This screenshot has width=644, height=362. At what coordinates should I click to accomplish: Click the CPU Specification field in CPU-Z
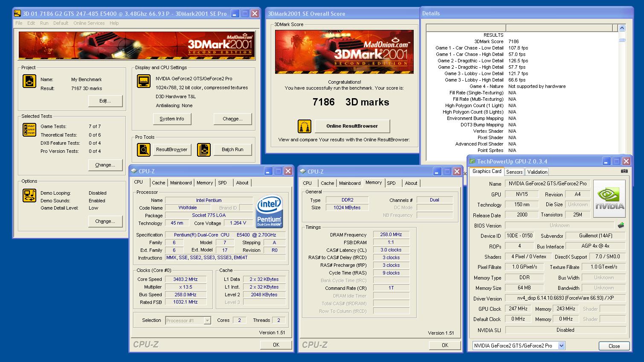[x=225, y=235]
